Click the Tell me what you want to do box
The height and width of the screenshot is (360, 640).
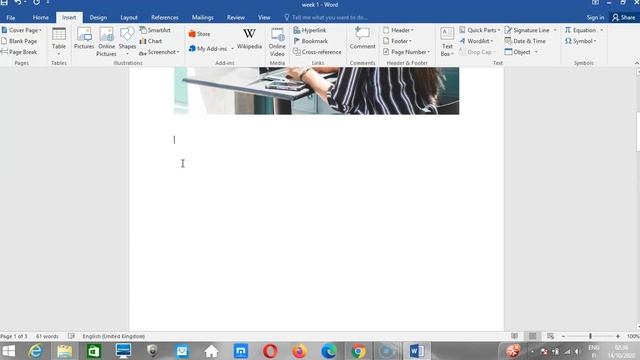pos(327,18)
